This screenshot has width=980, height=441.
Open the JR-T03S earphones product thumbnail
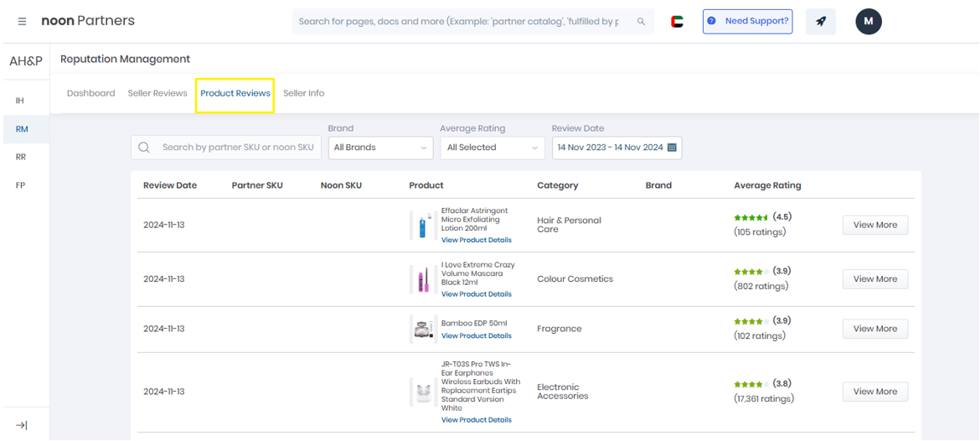[x=424, y=392]
